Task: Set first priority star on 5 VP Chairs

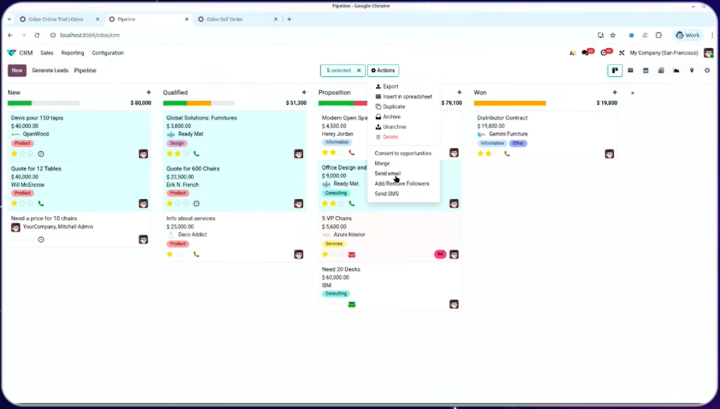Action: (325, 254)
